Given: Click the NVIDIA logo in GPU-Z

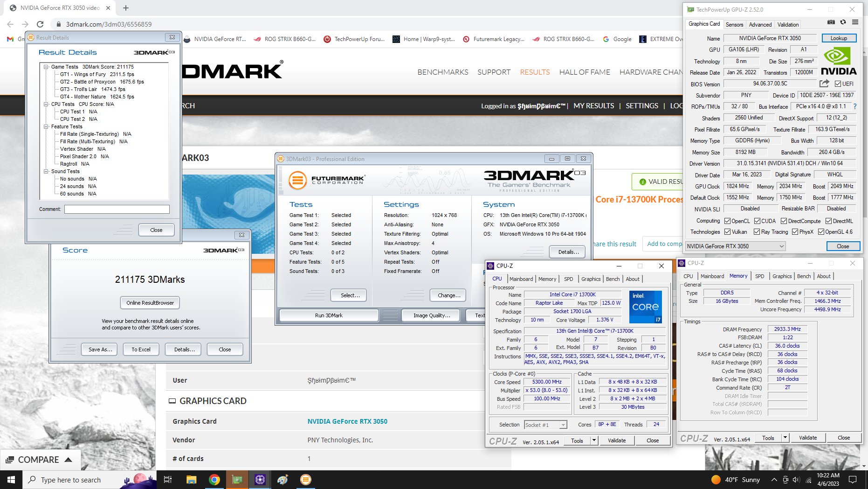Looking at the screenshot, I should click(839, 61).
